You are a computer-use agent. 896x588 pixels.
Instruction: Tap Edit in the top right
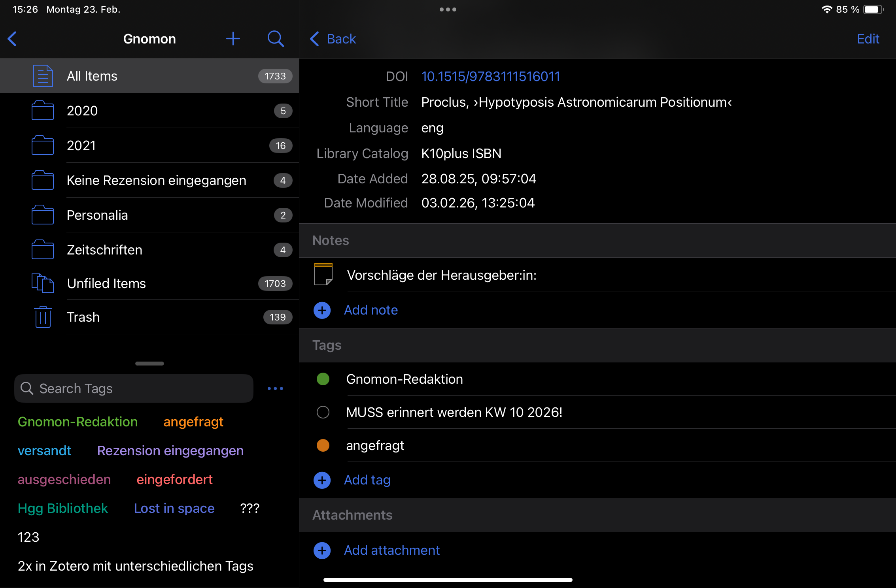tap(868, 39)
